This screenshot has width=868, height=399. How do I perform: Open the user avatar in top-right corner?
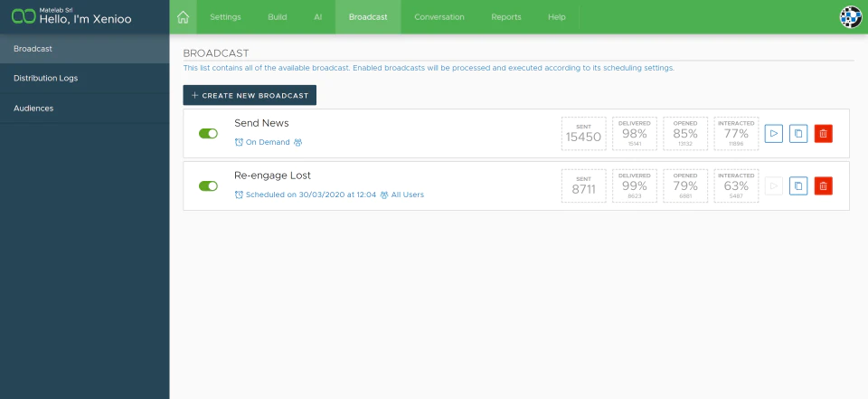coord(851,17)
